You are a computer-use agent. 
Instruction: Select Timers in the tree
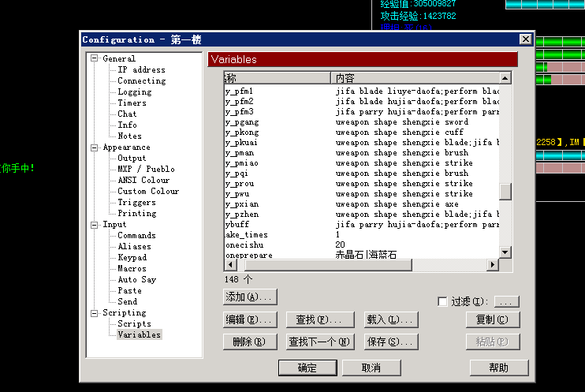(132, 103)
